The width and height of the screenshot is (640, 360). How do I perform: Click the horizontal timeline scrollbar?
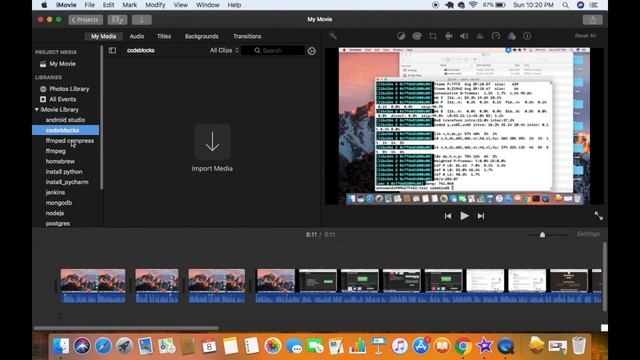pyautogui.click(x=126, y=328)
